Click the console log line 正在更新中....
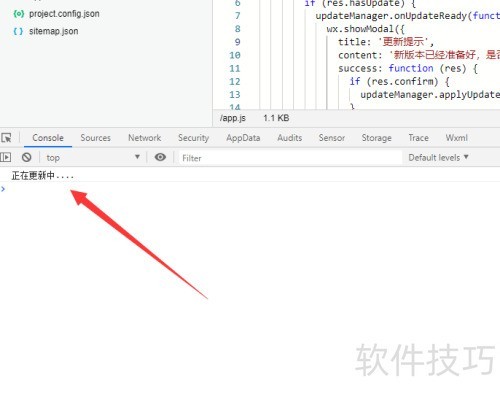The image size is (500, 397). point(42,175)
